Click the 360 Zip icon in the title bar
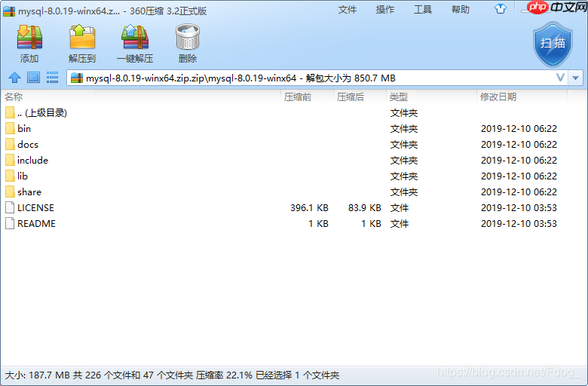The height and width of the screenshot is (386, 588). click(9, 11)
